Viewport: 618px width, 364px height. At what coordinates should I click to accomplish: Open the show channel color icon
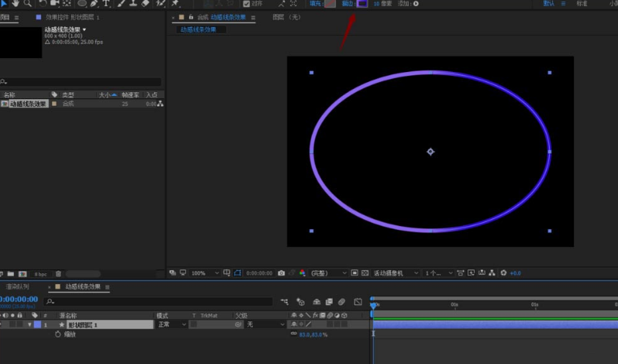coord(302,273)
